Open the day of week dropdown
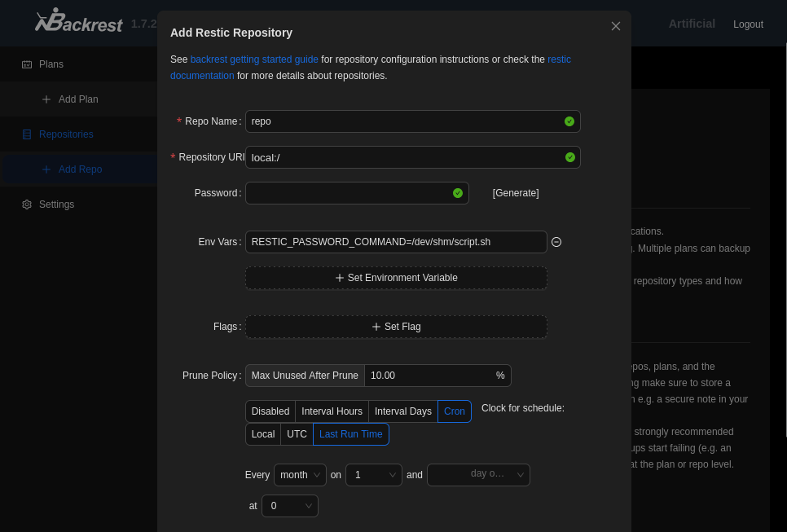 478,475
